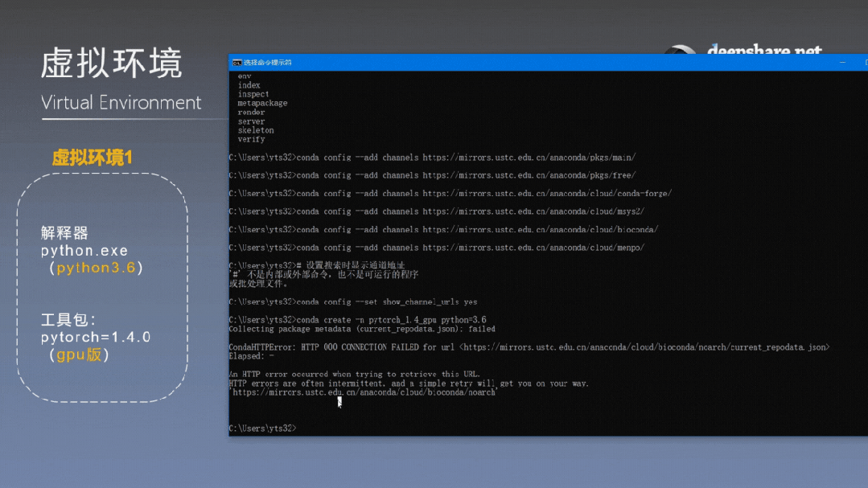Click the CondaHTTPError CONNECTION FAILED line
Image resolution: width=868 pixels, height=488 pixels.
tap(529, 347)
